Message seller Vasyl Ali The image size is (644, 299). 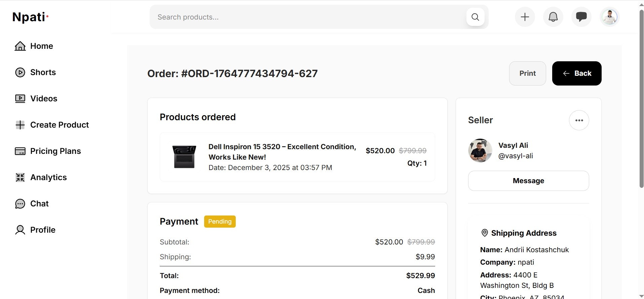(528, 181)
